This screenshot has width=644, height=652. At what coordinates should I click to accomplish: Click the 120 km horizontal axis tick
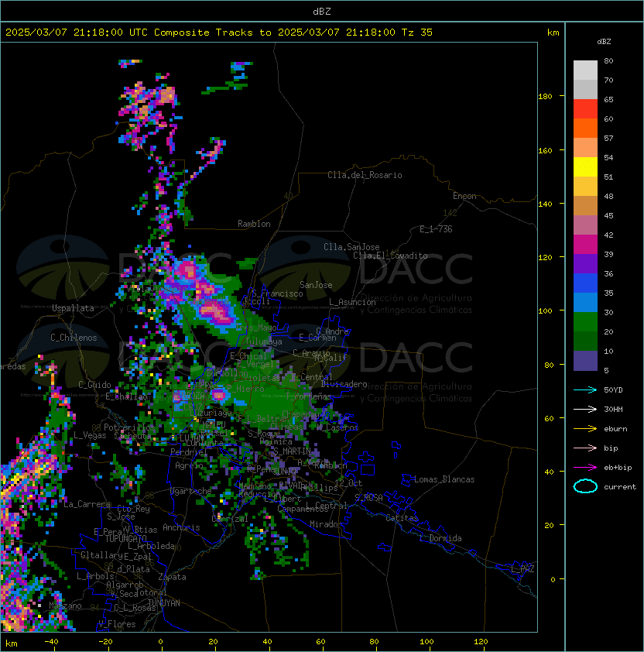tap(481, 642)
